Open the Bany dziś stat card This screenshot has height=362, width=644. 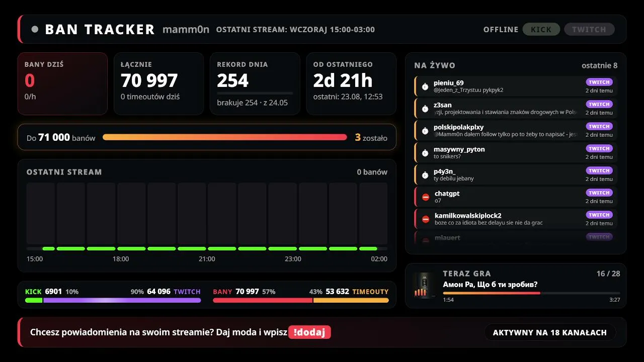coord(62,84)
